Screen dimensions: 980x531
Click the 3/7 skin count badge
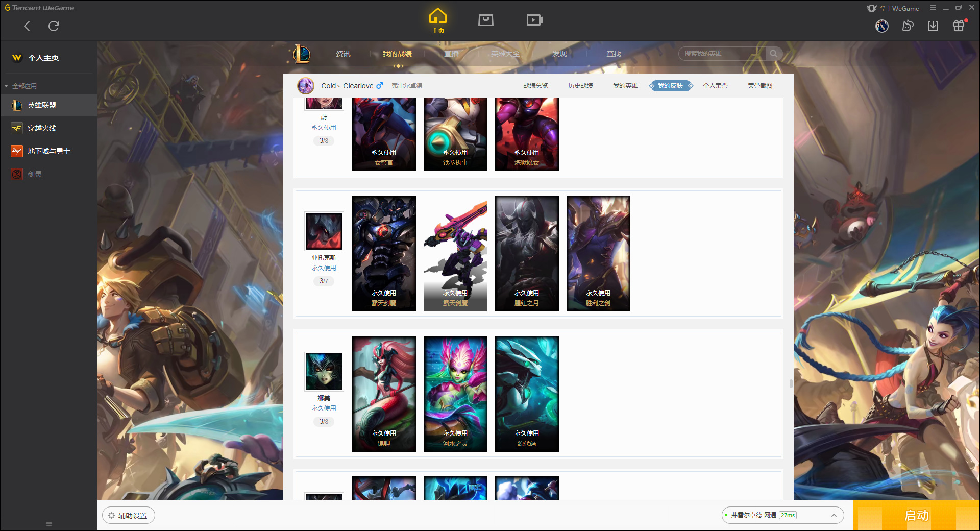coord(324,281)
